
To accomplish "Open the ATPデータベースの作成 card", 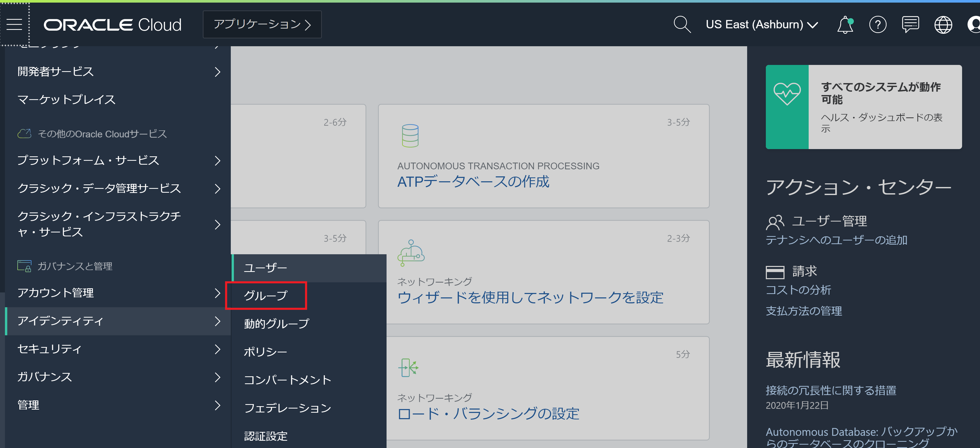I will coord(473,182).
